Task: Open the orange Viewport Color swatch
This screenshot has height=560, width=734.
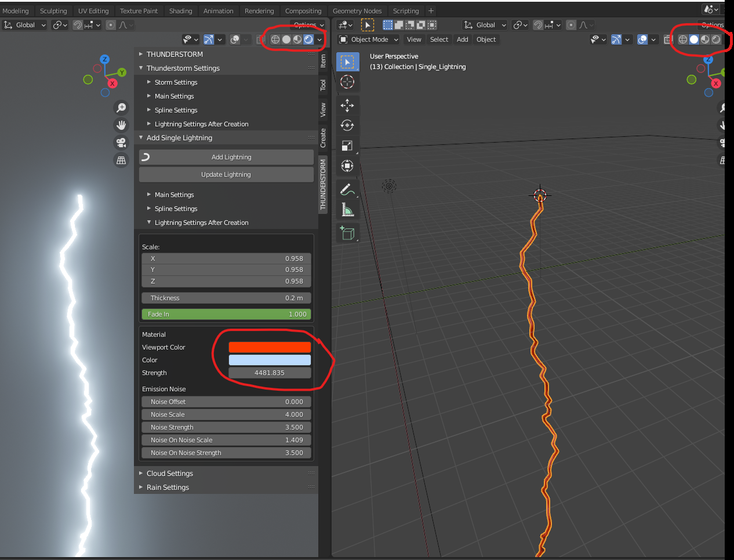Action: click(x=269, y=347)
